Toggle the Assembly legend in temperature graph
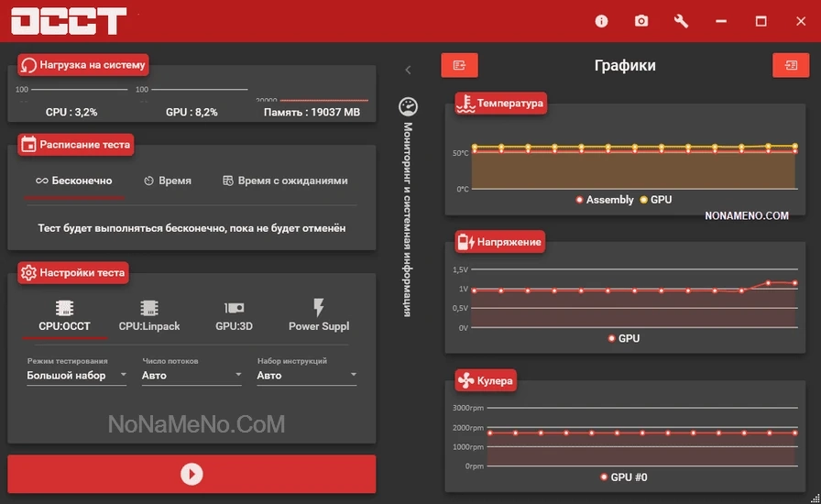This screenshot has width=821, height=504. [x=605, y=200]
